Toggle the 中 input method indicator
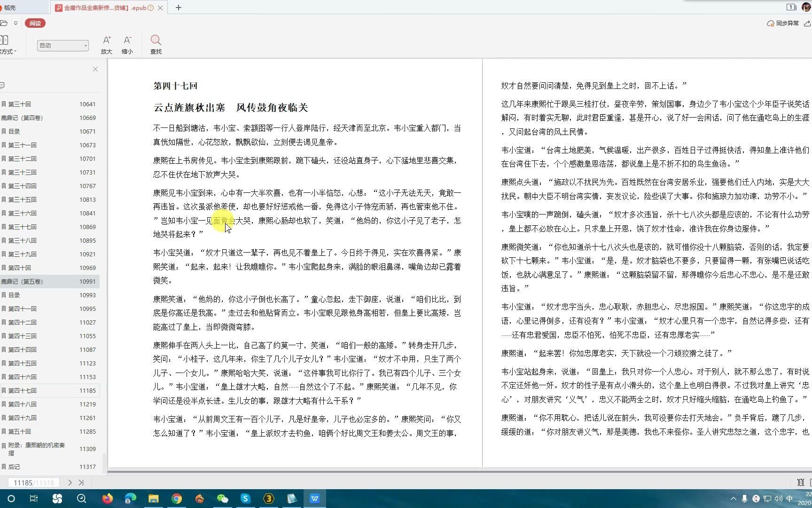 [789, 499]
